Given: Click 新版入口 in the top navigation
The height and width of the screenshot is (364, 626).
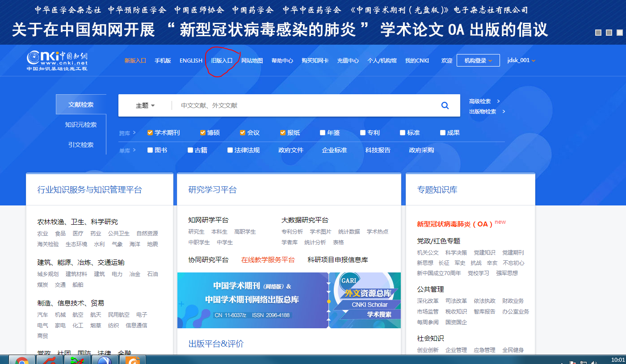Looking at the screenshot, I should (135, 60).
